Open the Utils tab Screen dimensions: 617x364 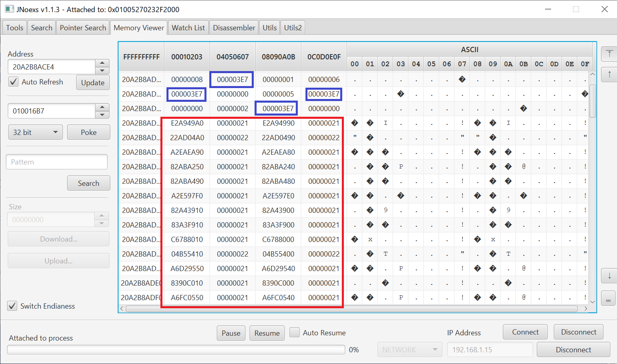(x=270, y=27)
